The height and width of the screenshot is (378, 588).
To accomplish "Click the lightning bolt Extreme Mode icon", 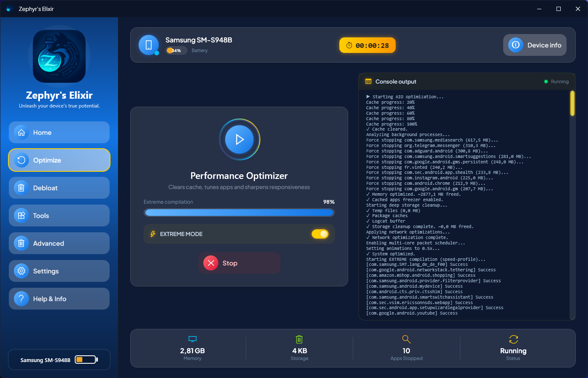I will [x=153, y=234].
